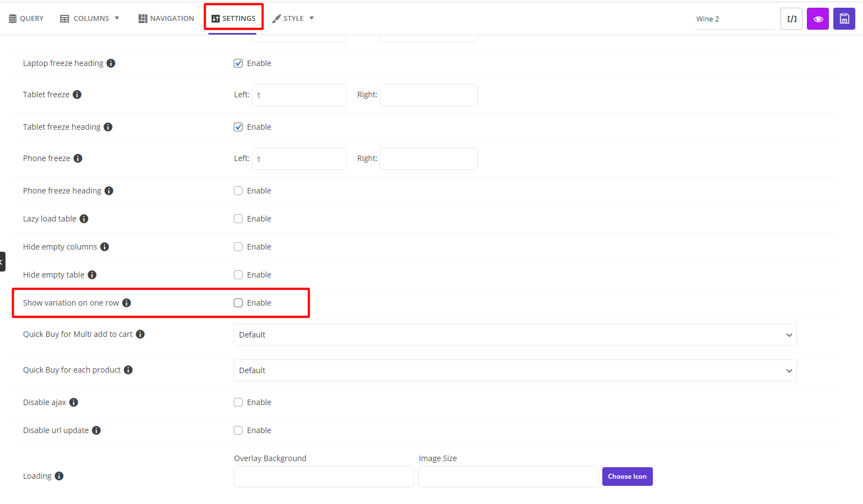Click info icon next to Tablet freeze
863x504 pixels.
77,95
